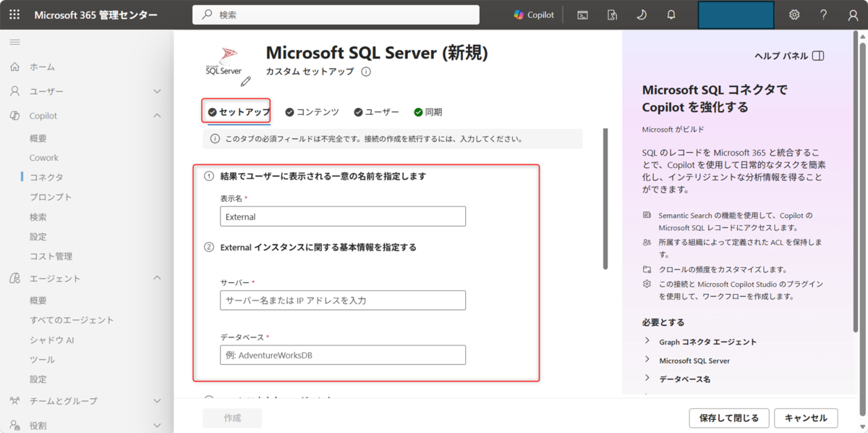Expand データベース名 requirement
This screenshot has width=868, height=433.
tap(647, 379)
